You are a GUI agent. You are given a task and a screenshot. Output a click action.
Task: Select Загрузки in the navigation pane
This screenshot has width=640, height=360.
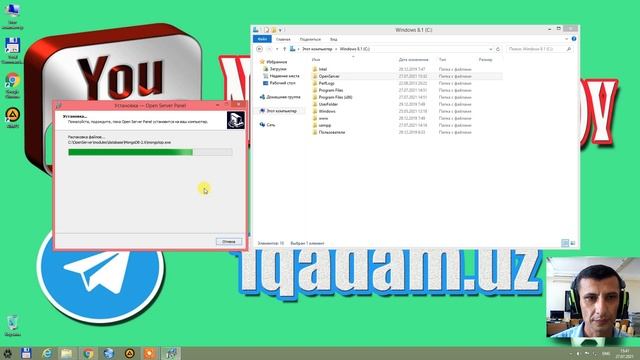click(278, 69)
